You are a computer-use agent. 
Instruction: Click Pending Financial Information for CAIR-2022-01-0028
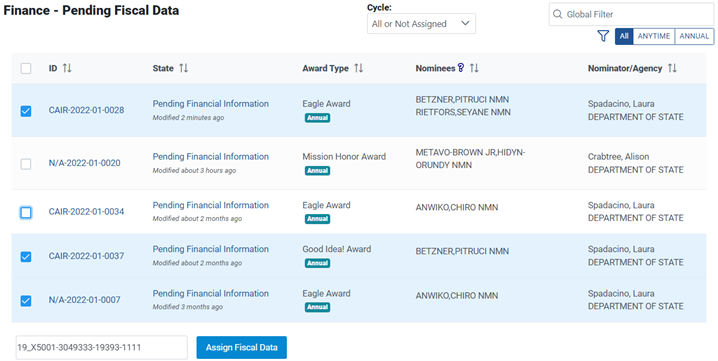[211, 104]
